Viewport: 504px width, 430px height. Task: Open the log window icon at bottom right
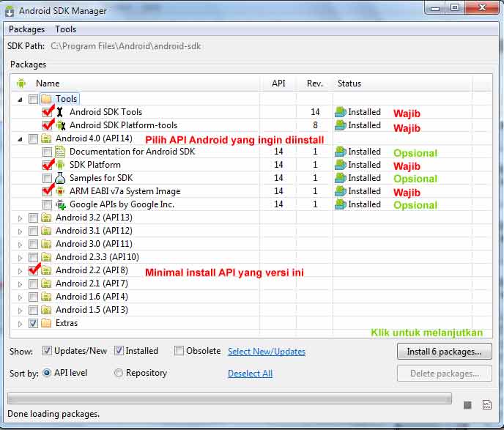click(x=487, y=405)
